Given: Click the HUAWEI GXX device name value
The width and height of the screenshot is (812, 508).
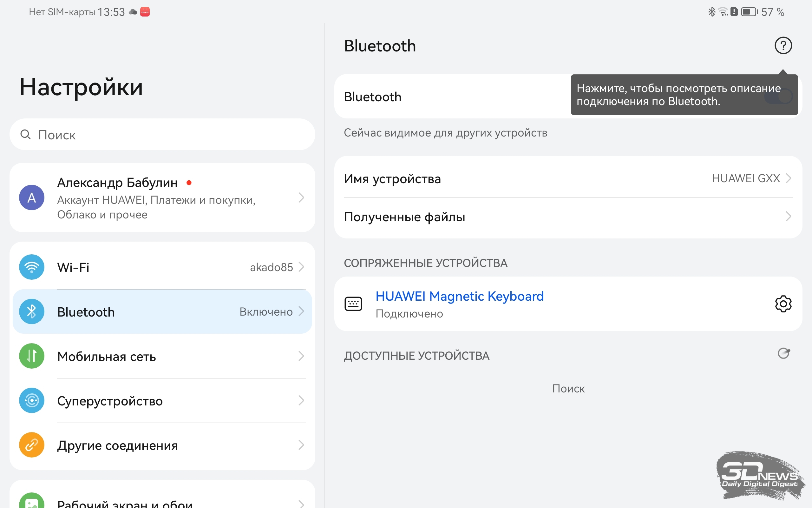Looking at the screenshot, I should point(746,178).
